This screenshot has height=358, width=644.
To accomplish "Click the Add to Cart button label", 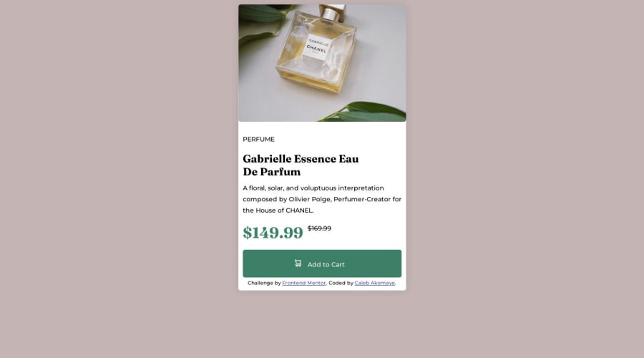I will coord(326,265).
